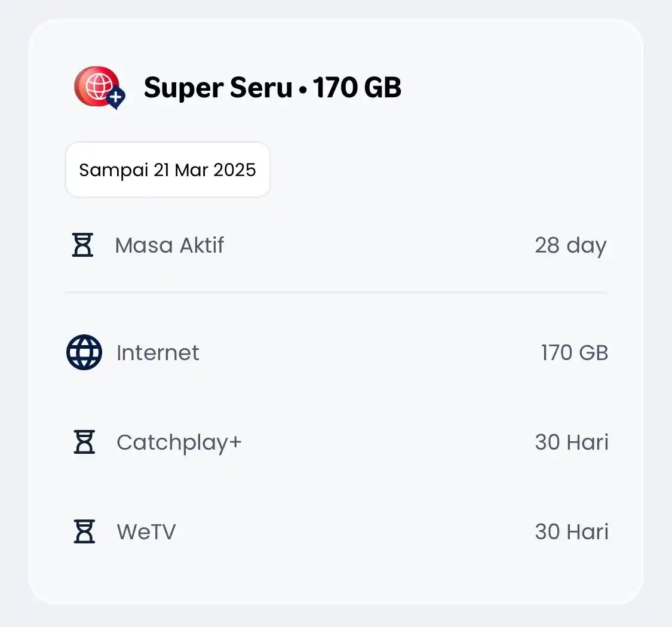Click the hourglass icon beside Masa Aktif
Viewport: 672px width, 627px height.
82,245
